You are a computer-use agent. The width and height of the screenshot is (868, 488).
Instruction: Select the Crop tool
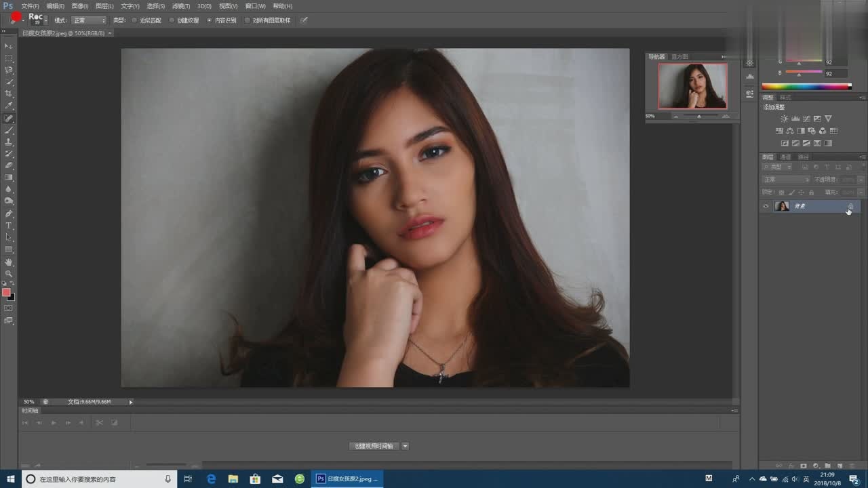pyautogui.click(x=9, y=94)
